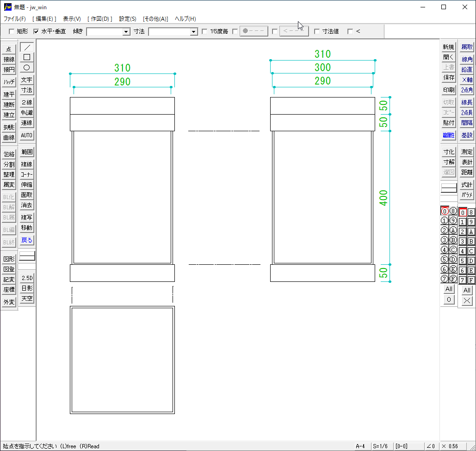Enable the 矩形 (rectangle) checkbox
The height and width of the screenshot is (451, 476).
click(x=12, y=31)
